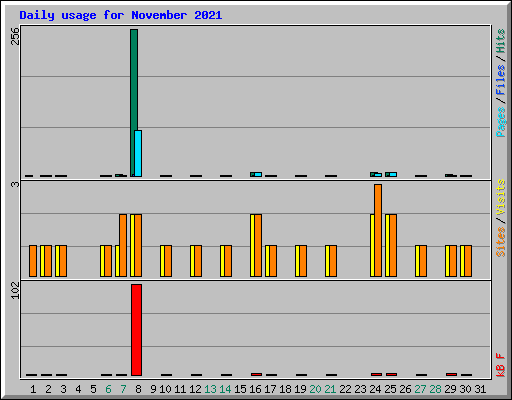Screen dimensions: 512x400
Task: Click the orange Sites bar on day 1
Action: pos(33,261)
